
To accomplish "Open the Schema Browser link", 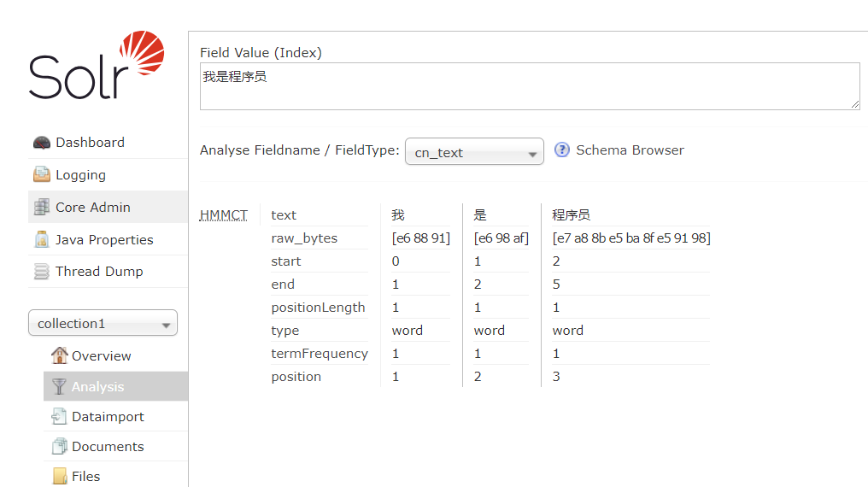I will pos(630,150).
